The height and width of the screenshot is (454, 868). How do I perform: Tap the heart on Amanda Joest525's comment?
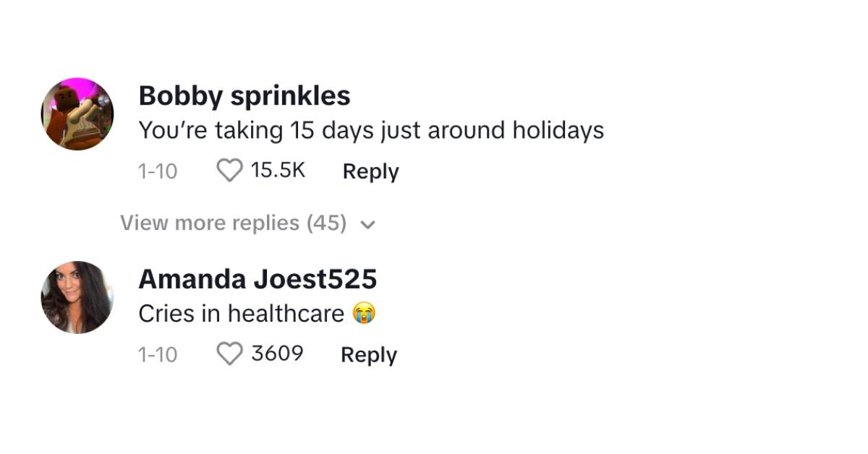[230, 354]
